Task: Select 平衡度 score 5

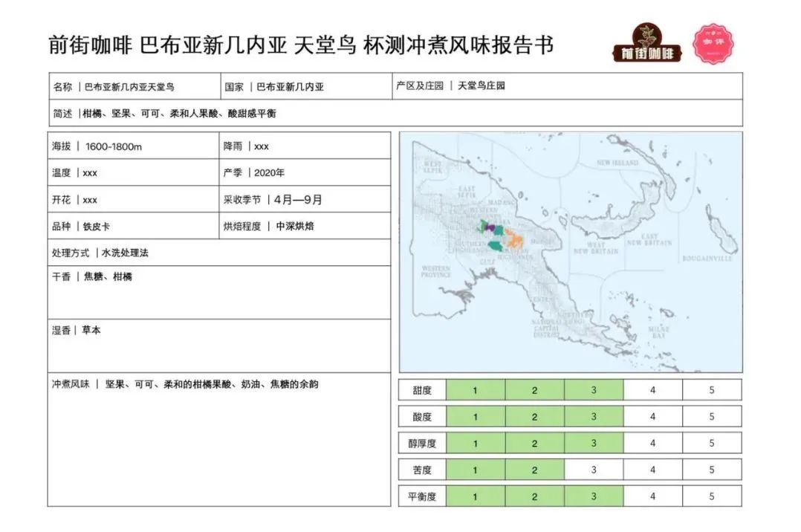Action: 712,496
